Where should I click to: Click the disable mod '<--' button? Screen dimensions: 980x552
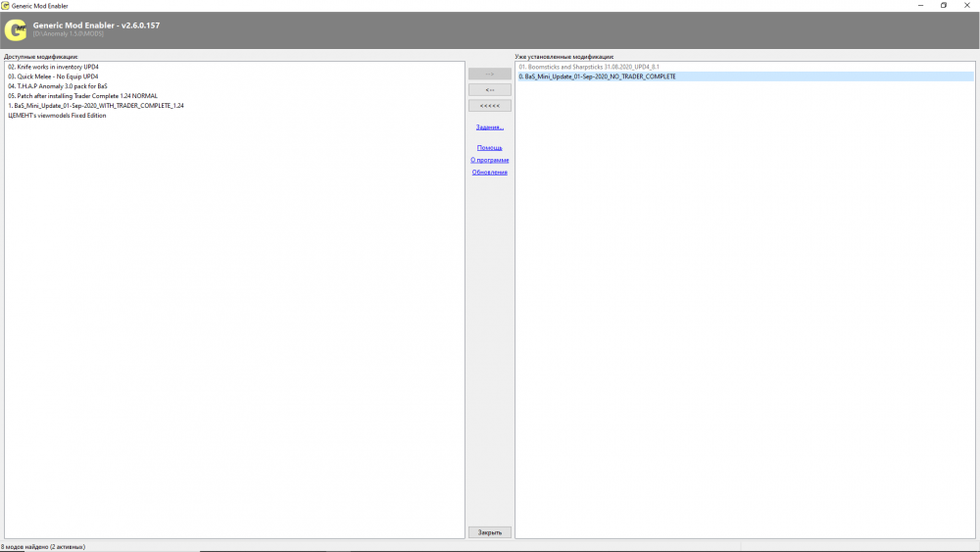[x=490, y=90]
